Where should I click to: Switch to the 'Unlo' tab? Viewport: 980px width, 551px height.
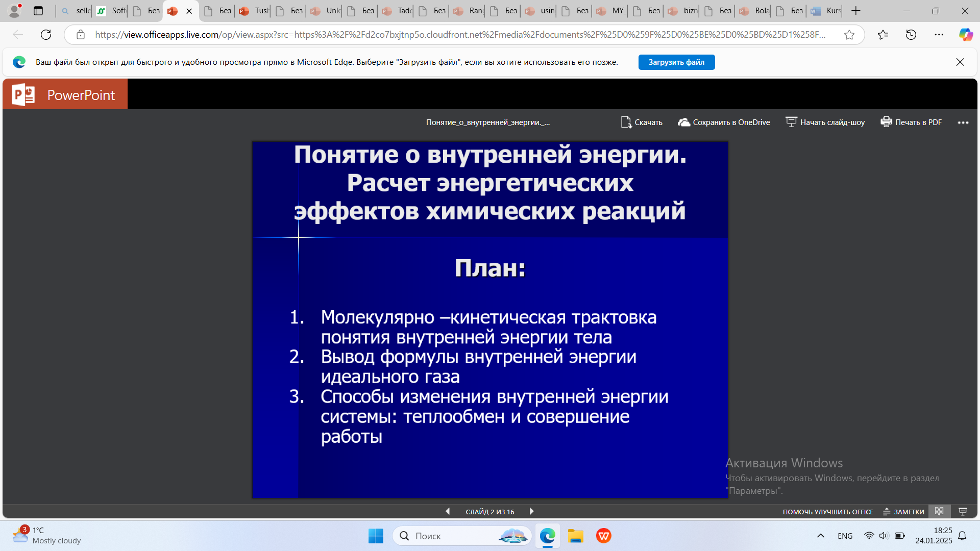click(325, 11)
